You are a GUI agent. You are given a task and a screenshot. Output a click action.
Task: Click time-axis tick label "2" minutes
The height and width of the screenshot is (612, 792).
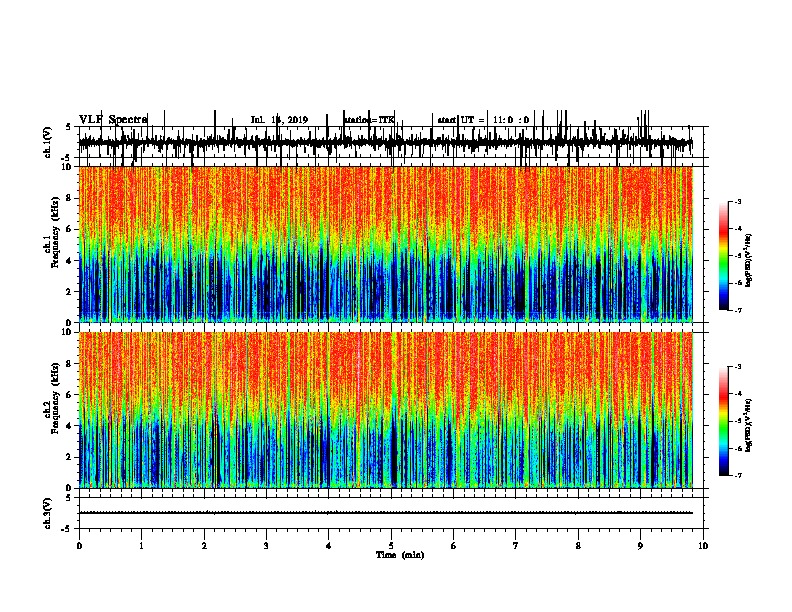point(204,546)
